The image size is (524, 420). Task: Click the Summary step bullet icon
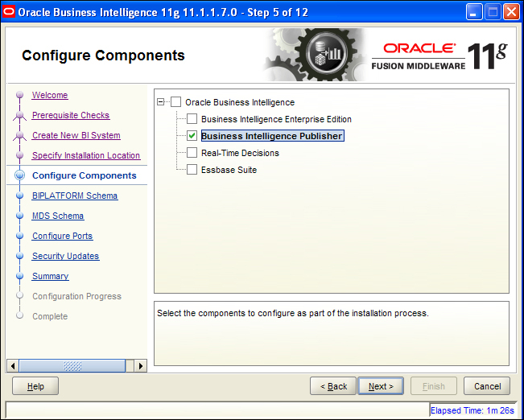point(19,276)
